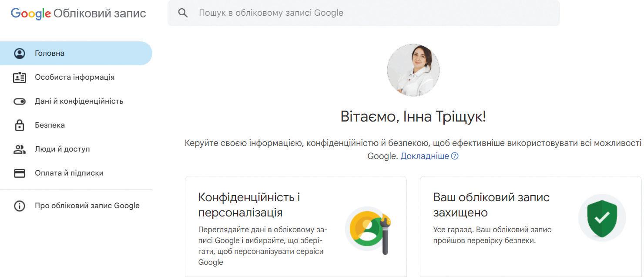
Task: Click the Безпека padlock icon
Action: (20, 125)
